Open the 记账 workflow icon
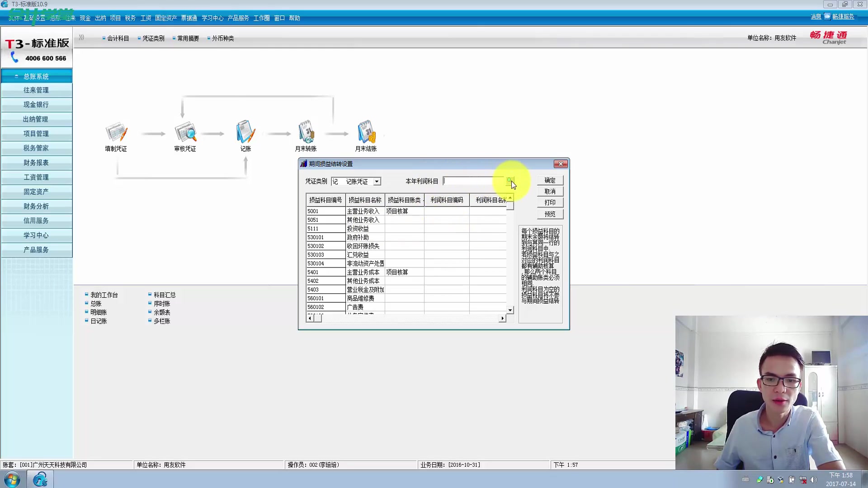The height and width of the screenshot is (488, 868). click(245, 133)
